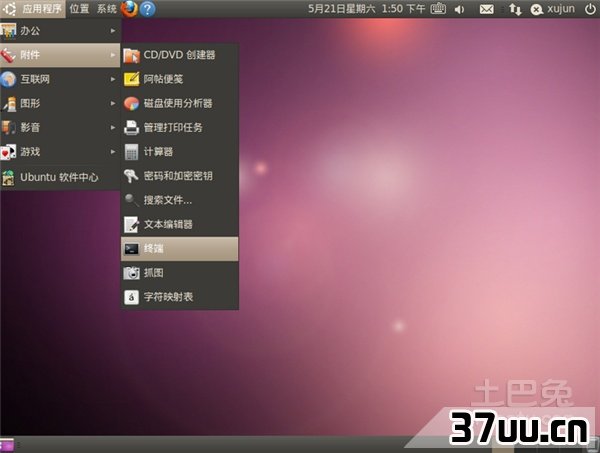Open 搜索文件... file search
The height and width of the screenshot is (453, 600).
tap(179, 200)
